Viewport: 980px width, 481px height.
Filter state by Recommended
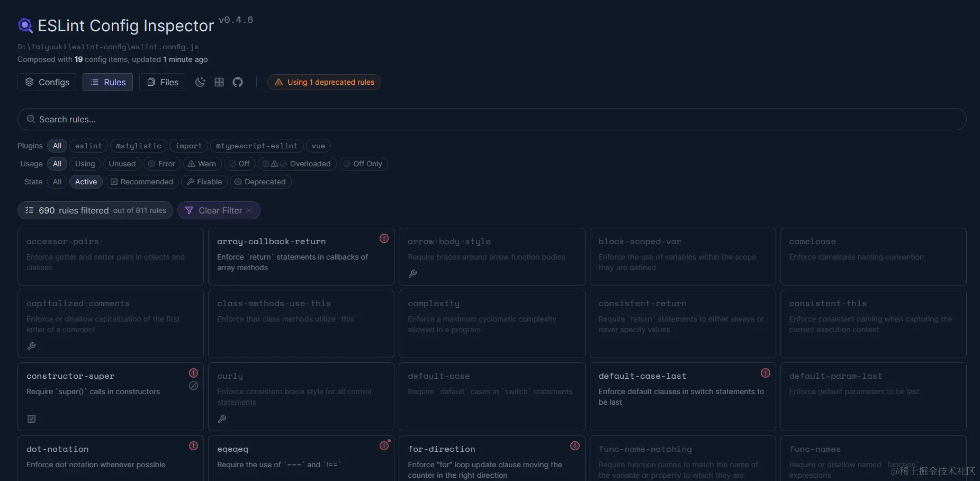142,182
